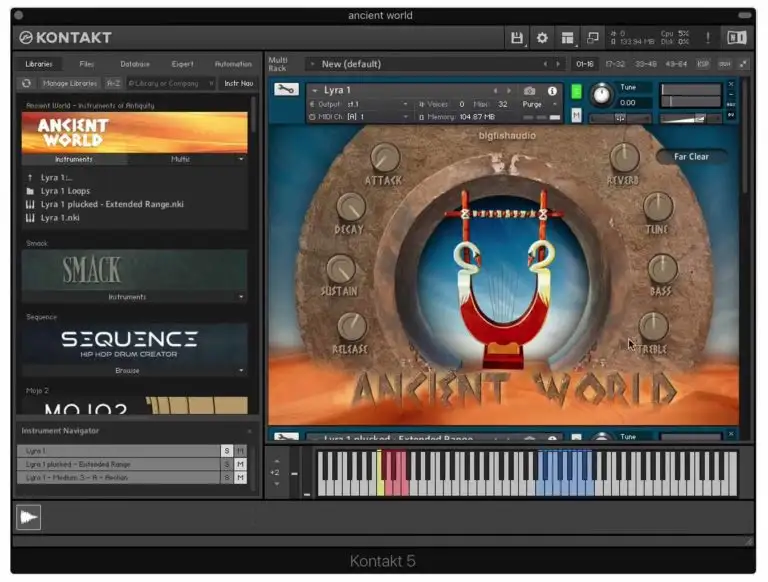This screenshot has height=582, width=768.
Task: Click the NI logo icon
Action: pyautogui.click(x=736, y=38)
